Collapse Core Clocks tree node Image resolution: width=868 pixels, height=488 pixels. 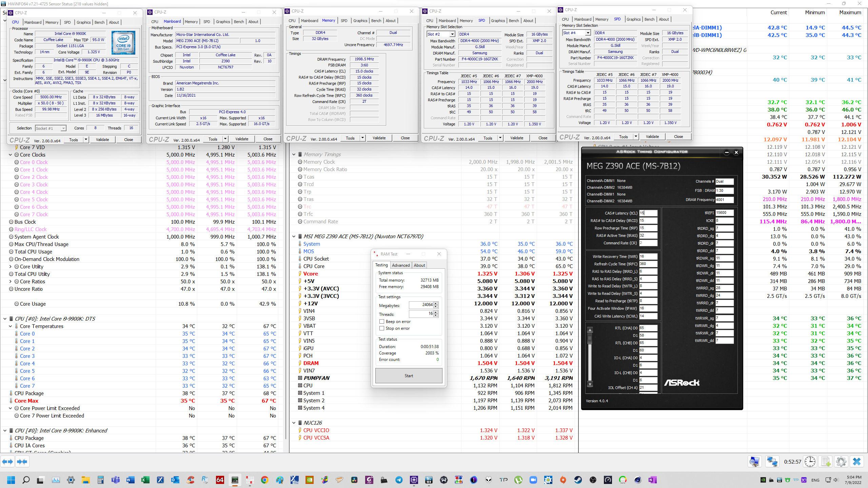pos(10,155)
